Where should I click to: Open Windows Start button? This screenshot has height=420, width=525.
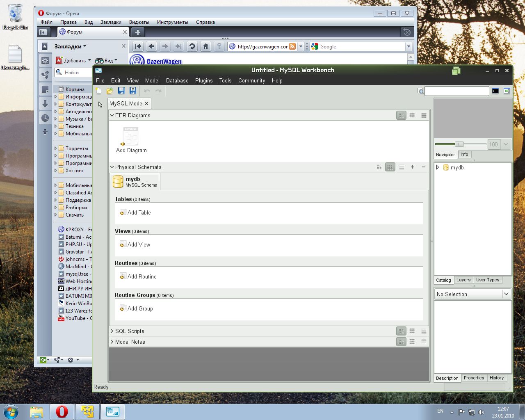point(11,411)
